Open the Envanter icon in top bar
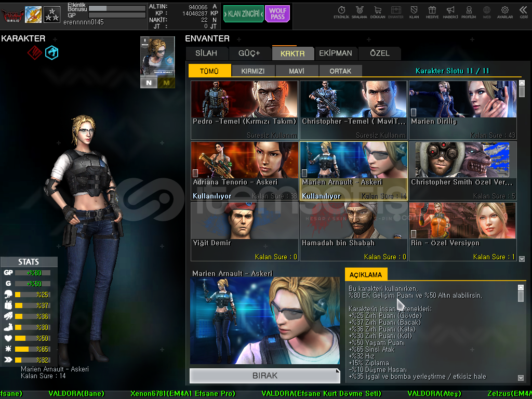 pos(395,12)
